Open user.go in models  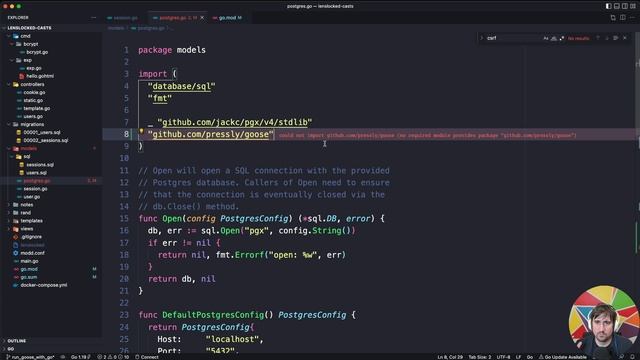31,197
